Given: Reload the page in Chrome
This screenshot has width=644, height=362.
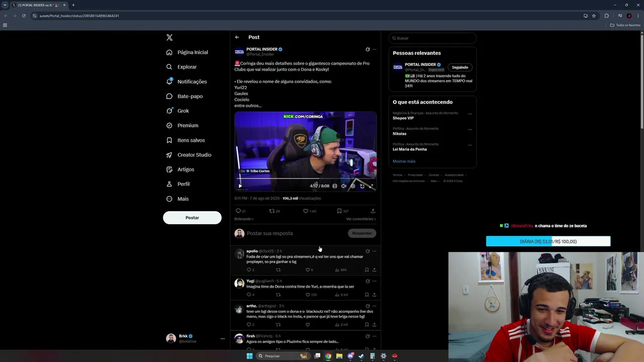Looking at the screenshot, I should point(24,16).
